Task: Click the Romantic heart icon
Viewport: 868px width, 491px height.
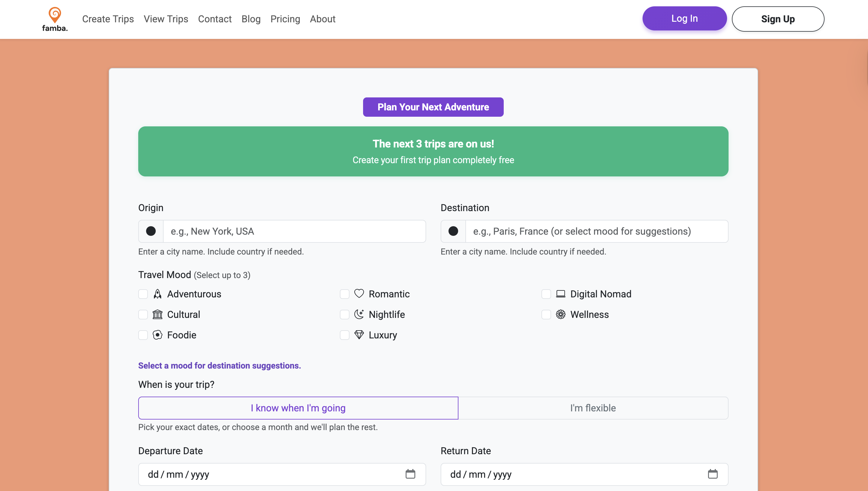Action: (x=359, y=294)
